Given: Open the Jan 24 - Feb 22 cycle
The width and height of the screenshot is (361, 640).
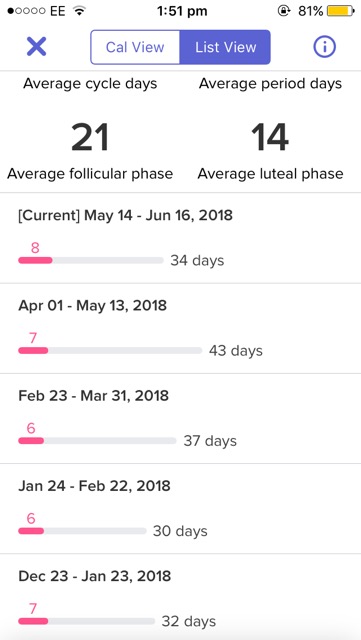Looking at the screenshot, I should click(180, 509).
